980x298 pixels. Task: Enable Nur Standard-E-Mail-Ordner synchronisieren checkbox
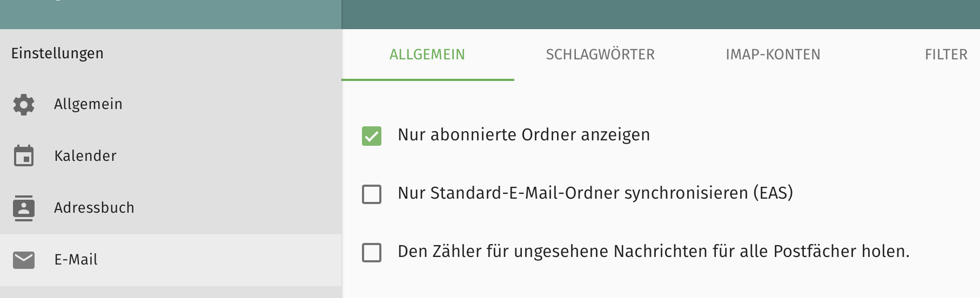tap(372, 194)
